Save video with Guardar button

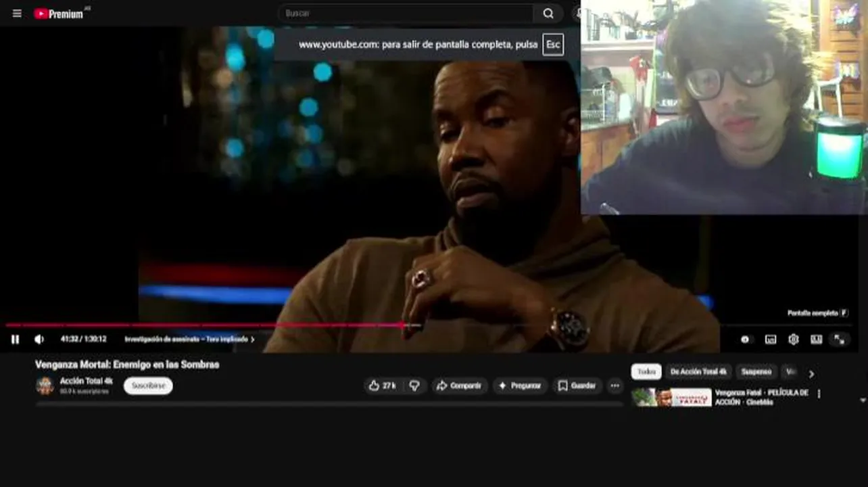coord(577,386)
